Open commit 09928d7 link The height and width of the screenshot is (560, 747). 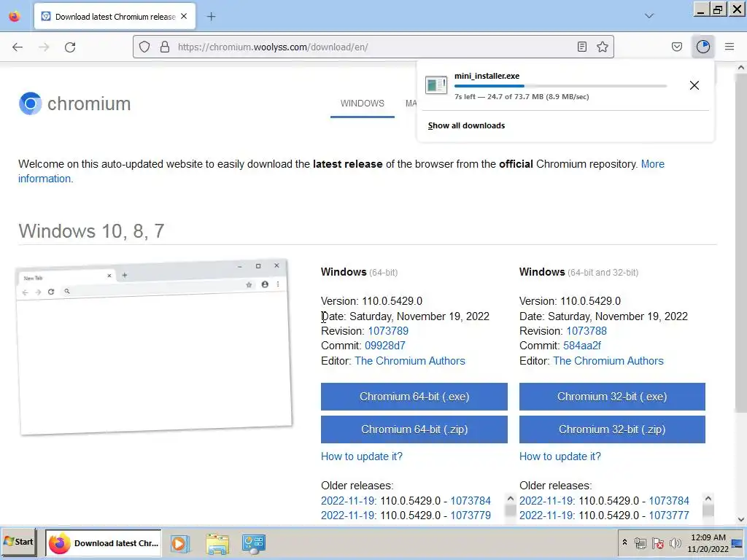385,346
